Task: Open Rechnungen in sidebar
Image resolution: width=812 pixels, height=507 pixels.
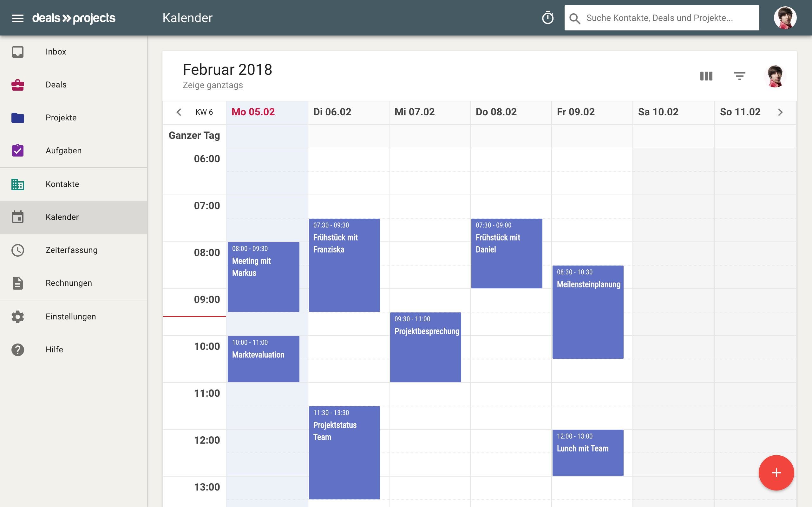Action: pos(69,283)
